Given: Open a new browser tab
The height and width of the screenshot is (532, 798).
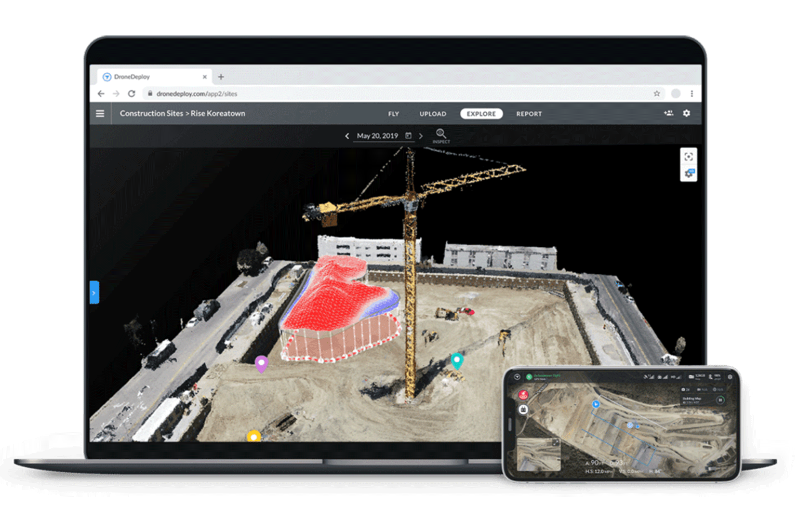Looking at the screenshot, I should (221, 77).
